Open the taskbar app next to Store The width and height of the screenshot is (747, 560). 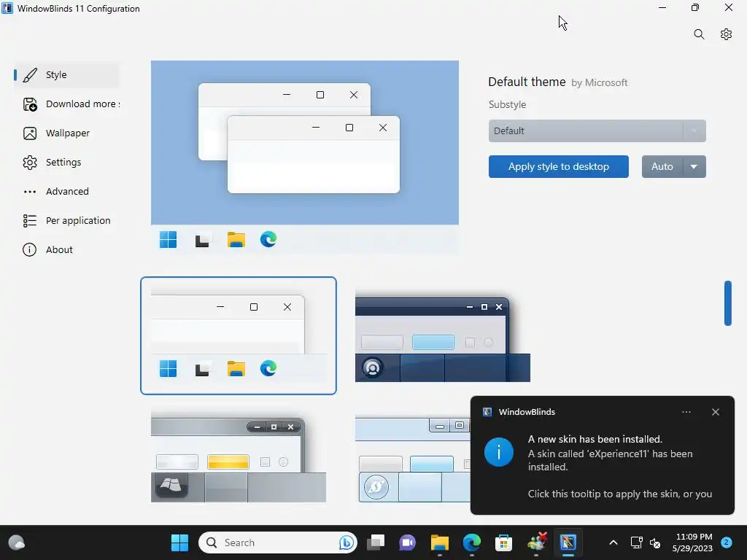536,542
